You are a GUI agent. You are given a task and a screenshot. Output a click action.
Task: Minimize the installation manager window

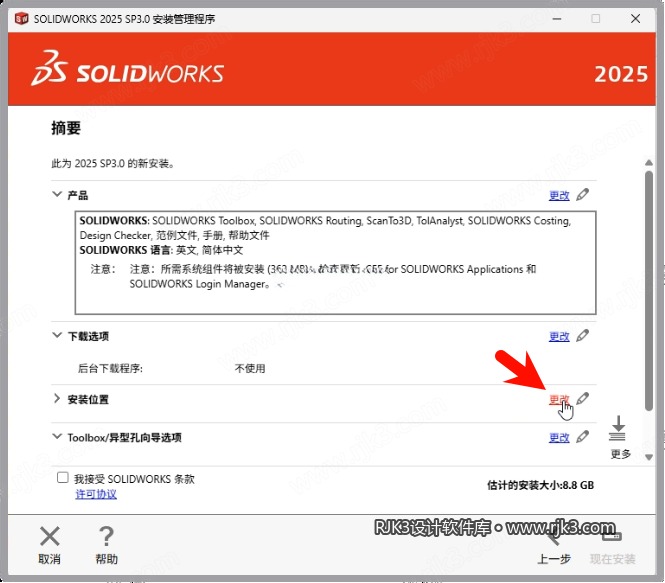click(557, 19)
